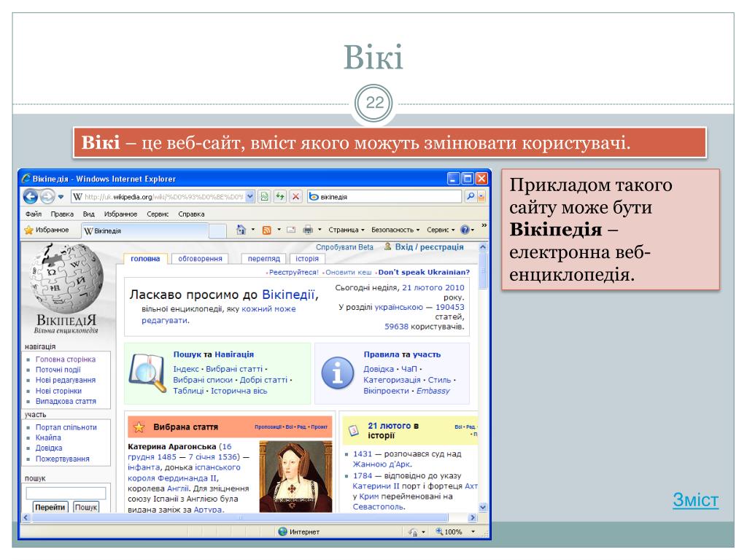
Task: Open the Избранное menu
Action: click(x=120, y=214)
